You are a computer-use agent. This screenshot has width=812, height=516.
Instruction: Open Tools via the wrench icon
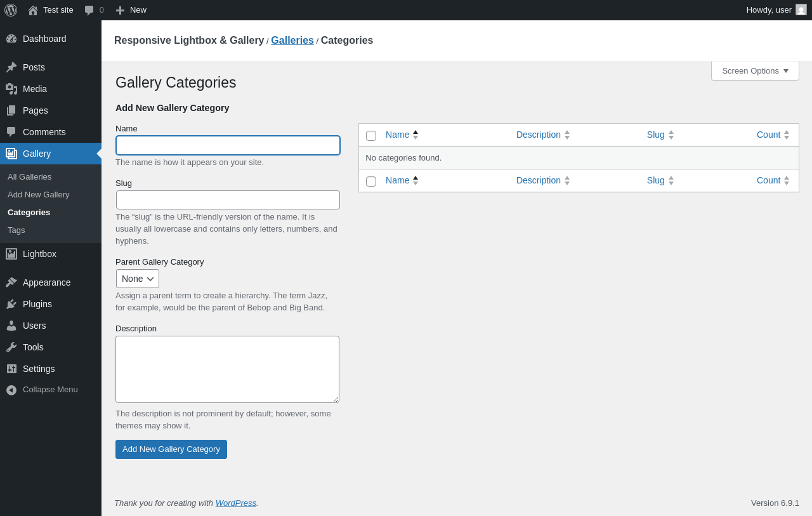click(11, 347)
